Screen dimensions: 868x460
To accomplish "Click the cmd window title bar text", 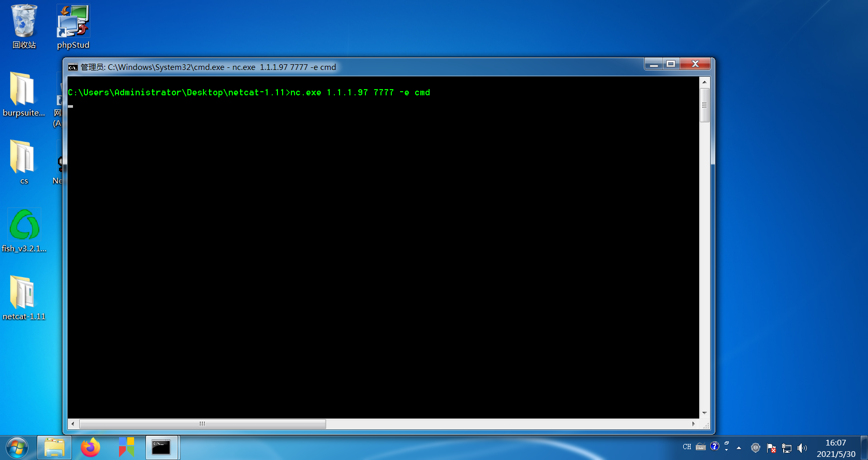I will point(208,67).
